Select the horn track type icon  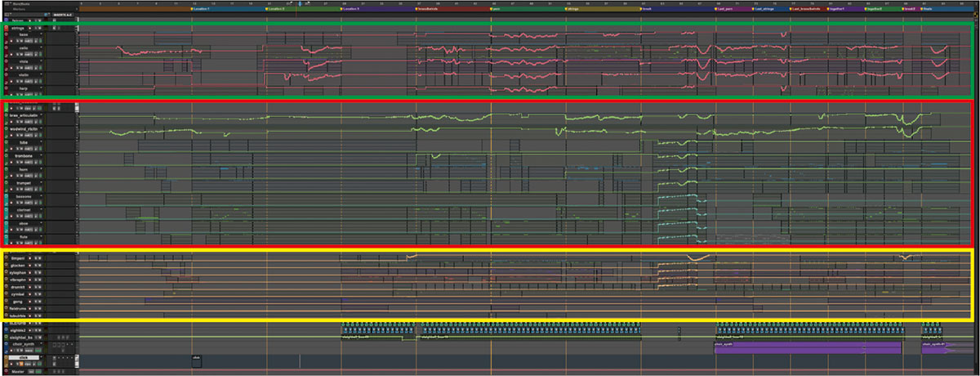[x=7, y=169]
